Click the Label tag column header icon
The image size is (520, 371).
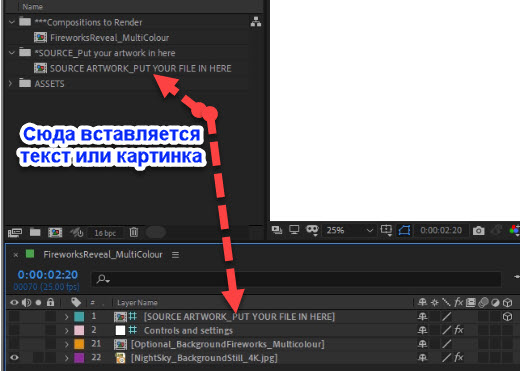point(76,302)
